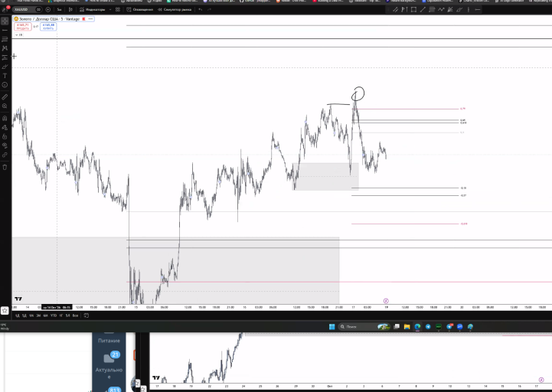Image resolution: width=552 pixels, height=392 pixels.
Task: Toggle magnet mode for drawings
Action: point(5,119)
